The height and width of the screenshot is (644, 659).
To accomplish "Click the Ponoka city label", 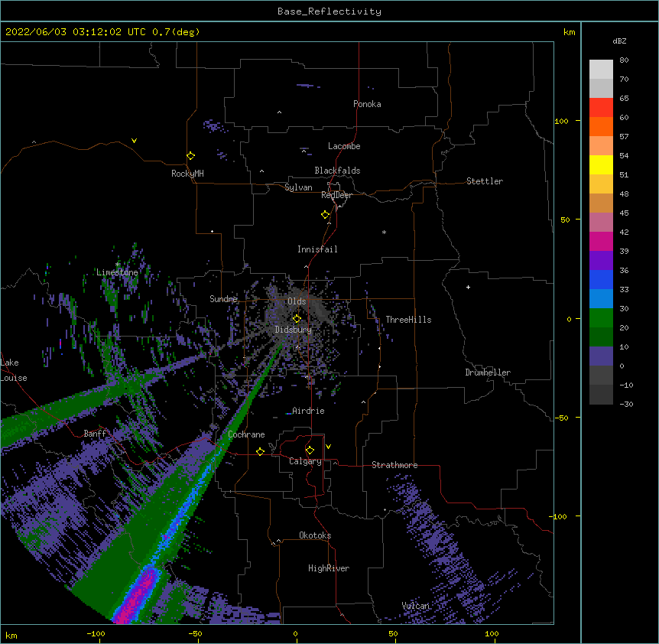I will pyautogui.click(x=367, y=104).
